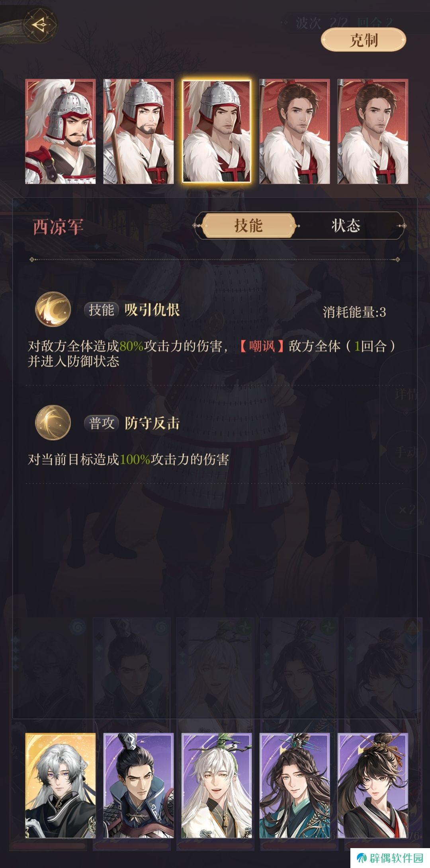
Task: Tap the 吸引仇恨 skill icon
Action: coord(53,309)
